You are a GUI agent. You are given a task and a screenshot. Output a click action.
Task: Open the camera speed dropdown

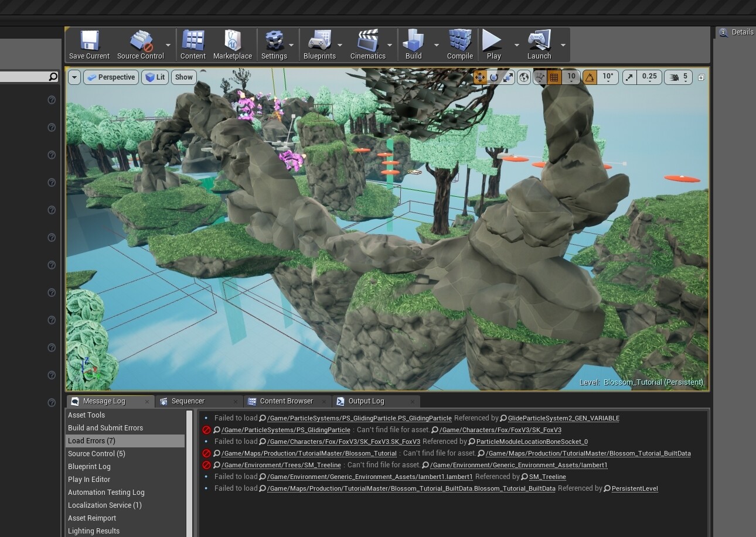click(679, 77)
